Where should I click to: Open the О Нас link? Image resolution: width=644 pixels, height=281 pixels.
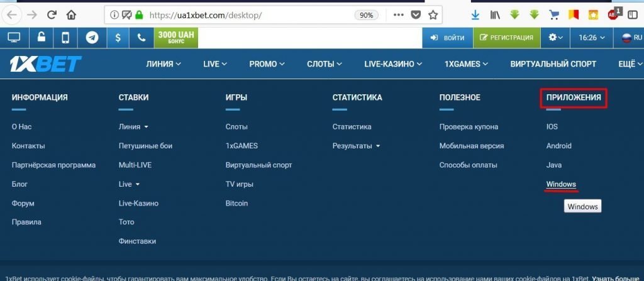coord(22,126)
